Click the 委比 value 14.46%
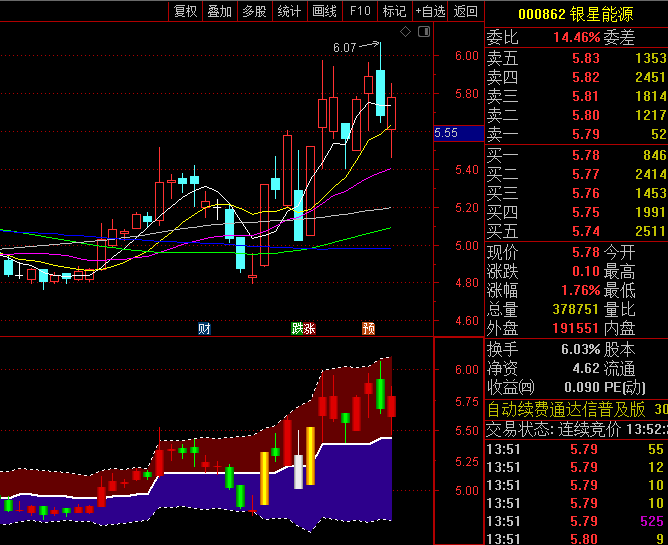Image resolution: width=668 pixels, height=545 pixels. point(576,37)
